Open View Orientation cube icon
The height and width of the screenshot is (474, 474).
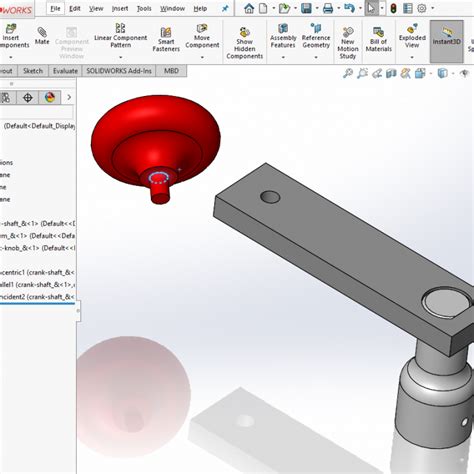click(x=420, y=73)
